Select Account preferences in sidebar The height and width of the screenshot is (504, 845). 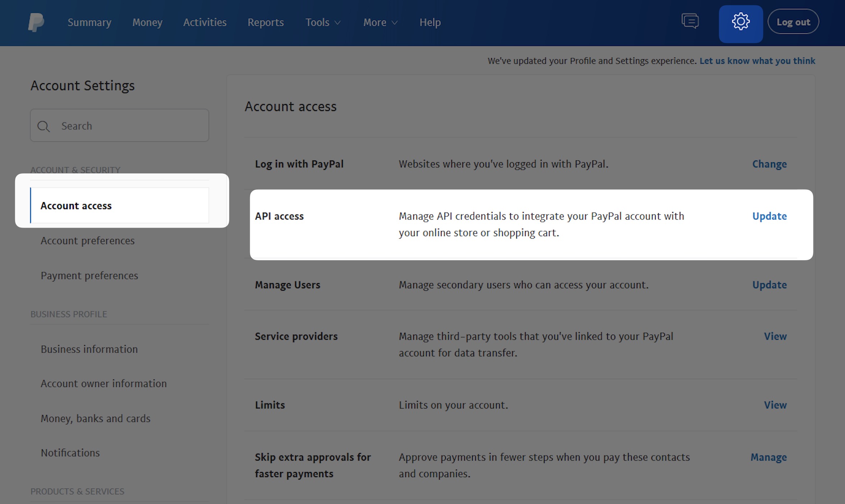coord(88,241)
